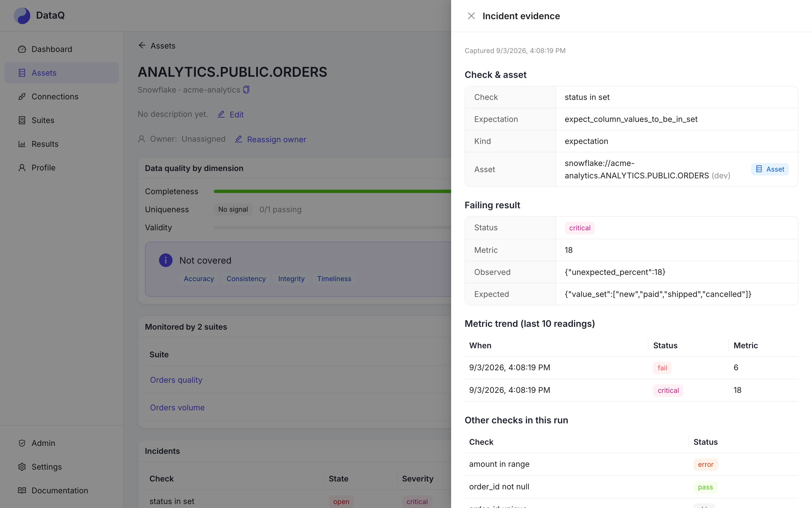
Task: Open the Orders volume suite
Action: [x=177, y=408]
